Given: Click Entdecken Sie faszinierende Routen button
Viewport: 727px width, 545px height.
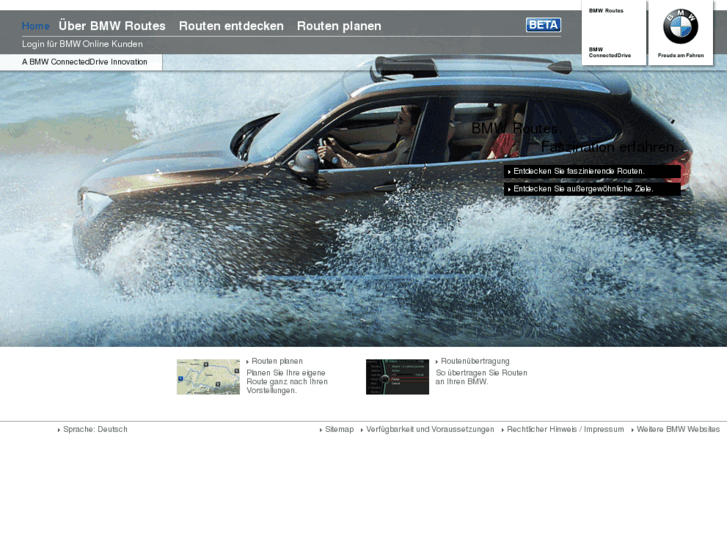Looking at the screenshot, I should (x=592, y=171).
